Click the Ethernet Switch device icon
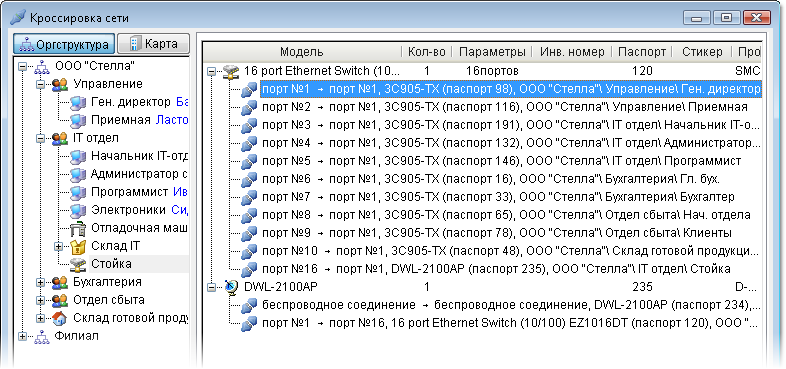 [231, 71]
